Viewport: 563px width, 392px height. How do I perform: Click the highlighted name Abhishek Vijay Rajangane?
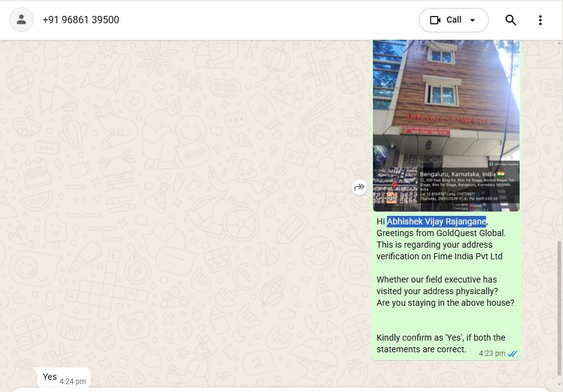click(x=436, y=222)
